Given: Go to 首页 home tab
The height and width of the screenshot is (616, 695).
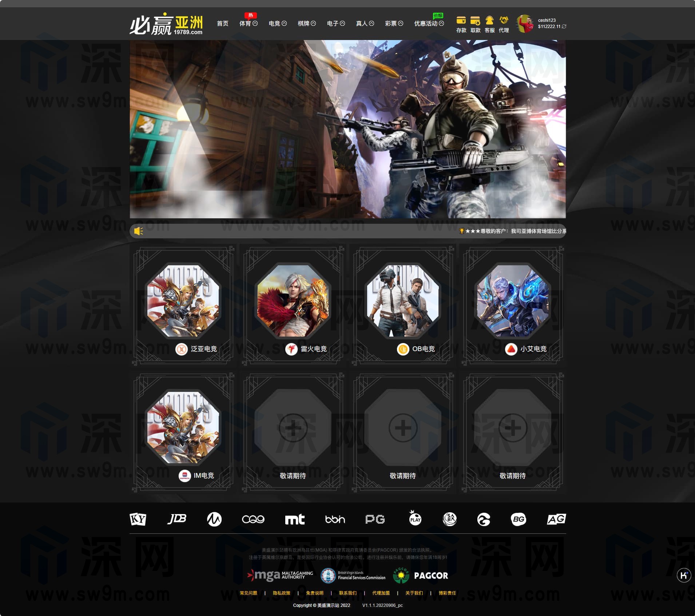Looking at the screenshot, I should pos(222,24).
